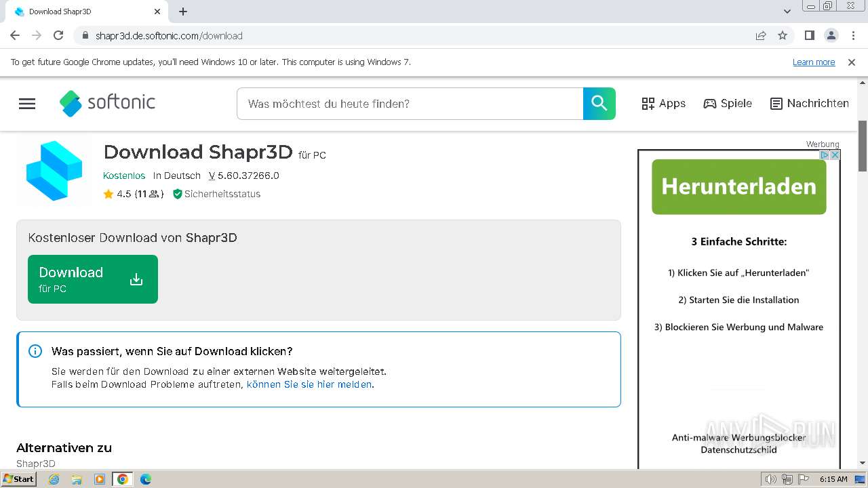The width and height of the screenshot is (868, 488).
Task: Click the volume tray icon
Action: [x=771, y=479]
